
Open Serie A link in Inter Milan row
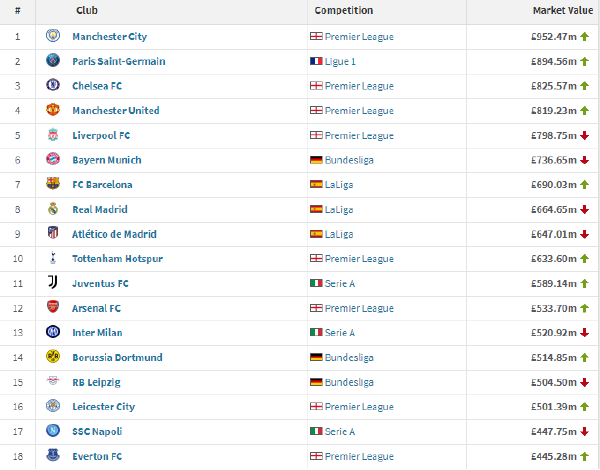340,333
